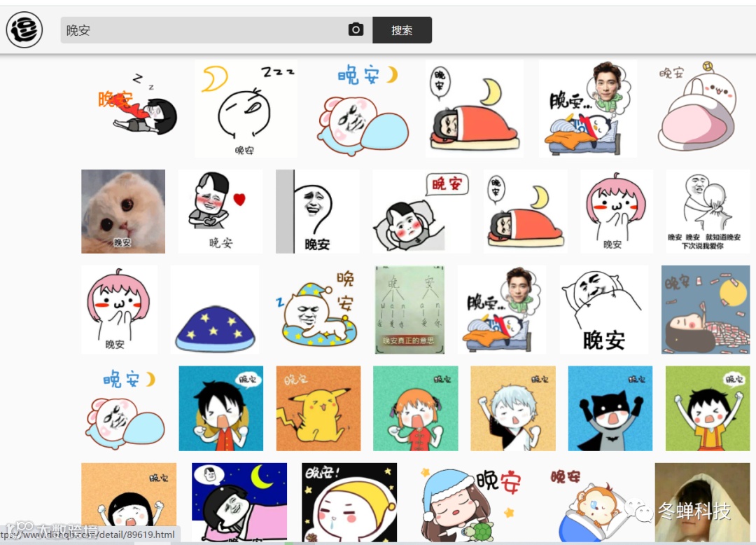Open the orange background black-haired girl sticker
Image resolution: width=756 pixels, height=545 pixels.
point(129,502)
